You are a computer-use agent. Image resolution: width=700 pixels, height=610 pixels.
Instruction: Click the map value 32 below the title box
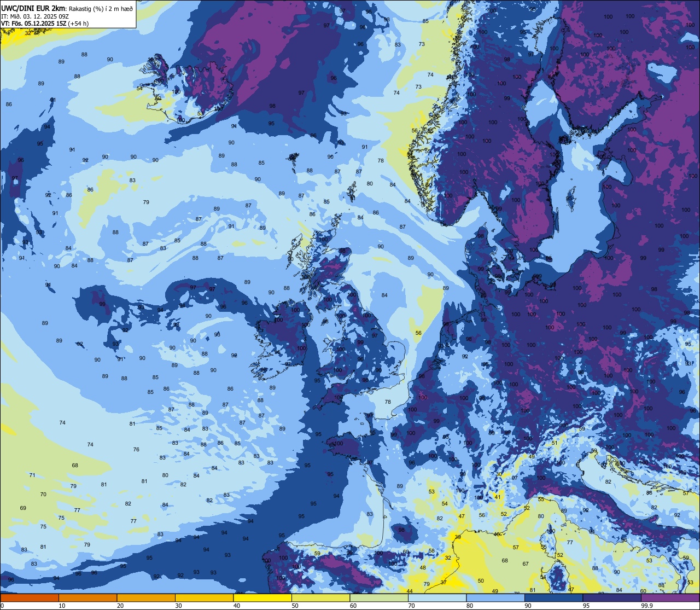click(x=28, y=33)
